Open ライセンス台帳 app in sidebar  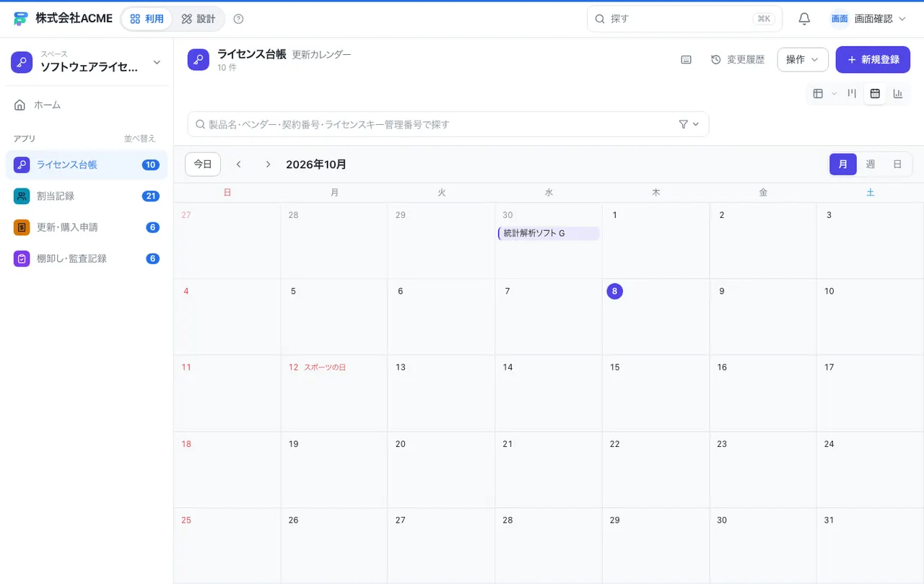87,165
